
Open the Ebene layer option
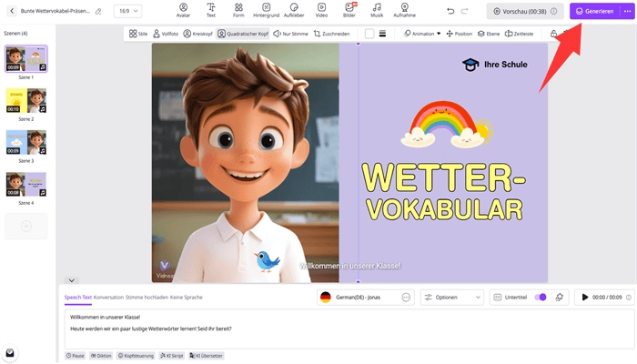point(489,34)
